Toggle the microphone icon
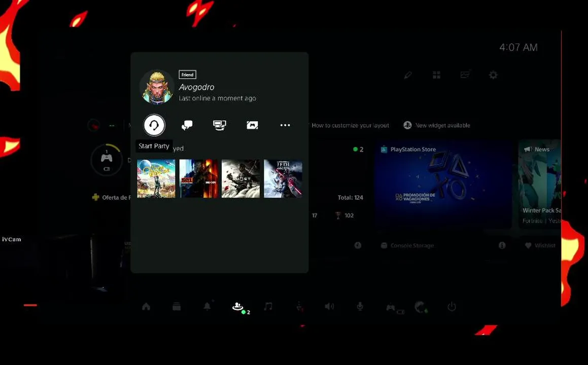 [360, 307]
